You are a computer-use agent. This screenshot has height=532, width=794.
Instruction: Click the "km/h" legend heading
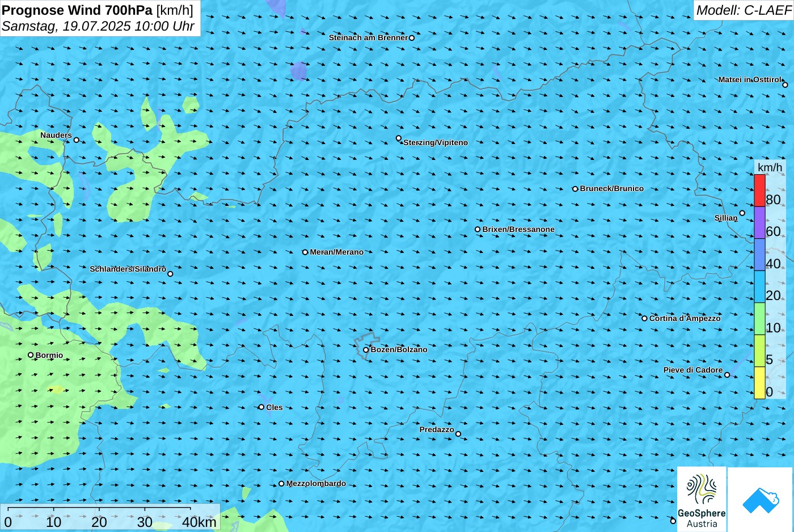pos(770,167)
